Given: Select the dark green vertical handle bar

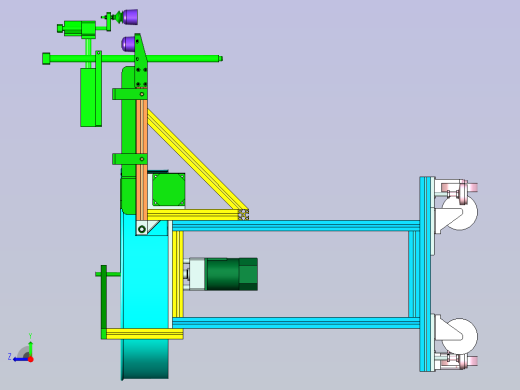Looking at the screenshot, I should pyautogui.click(x=104, y=298).
